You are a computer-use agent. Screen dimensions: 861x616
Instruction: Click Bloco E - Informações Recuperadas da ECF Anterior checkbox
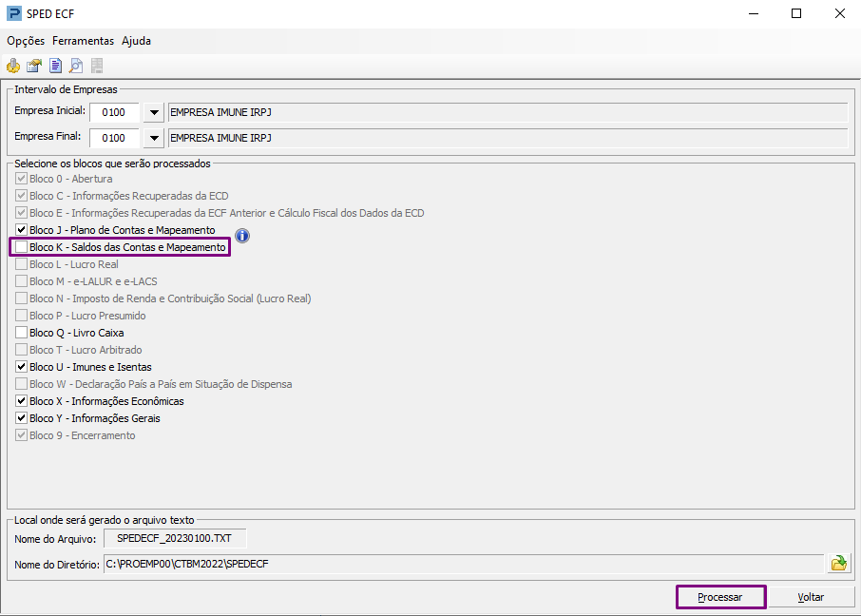(x=22, y=213)
